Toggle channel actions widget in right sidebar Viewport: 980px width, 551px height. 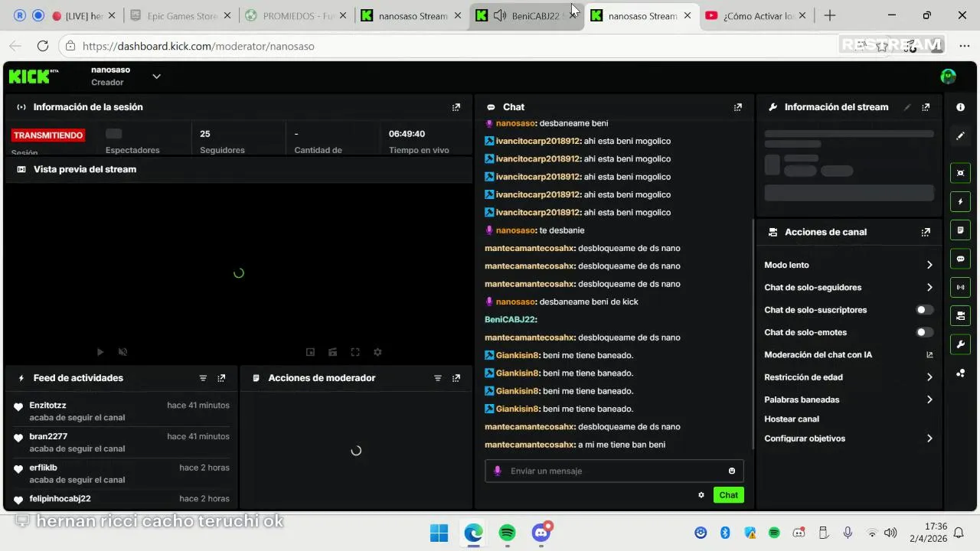tap(961, 315)
